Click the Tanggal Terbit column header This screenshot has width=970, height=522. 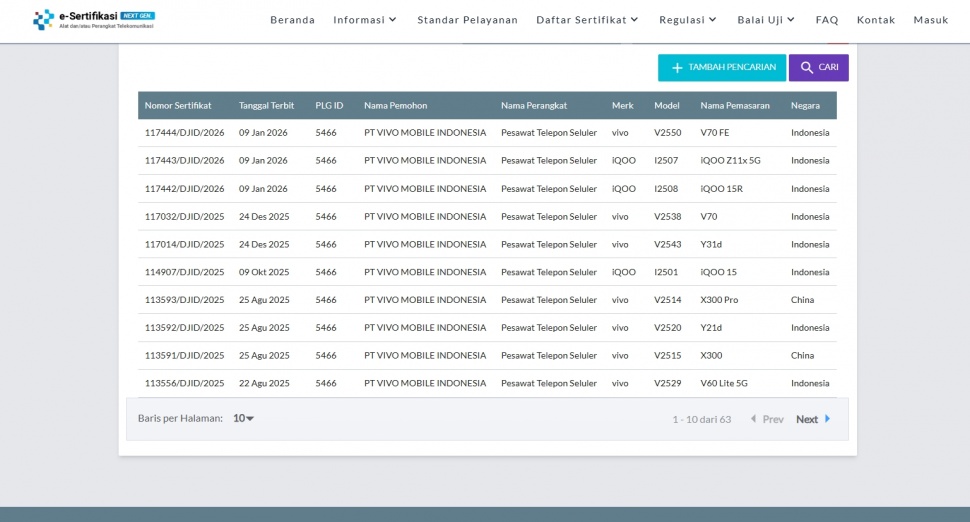point(266,105)
